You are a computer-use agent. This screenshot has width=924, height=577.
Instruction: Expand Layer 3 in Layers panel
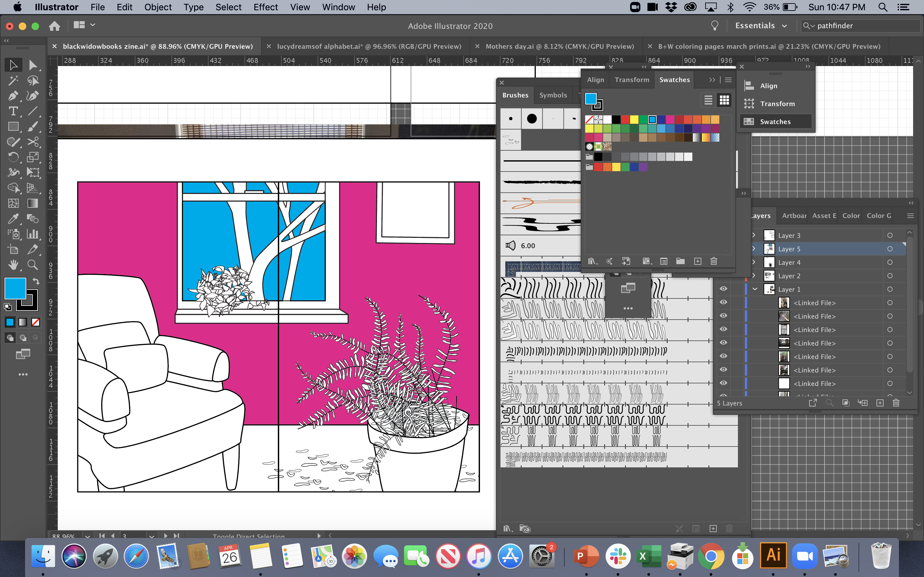point(754,235)
